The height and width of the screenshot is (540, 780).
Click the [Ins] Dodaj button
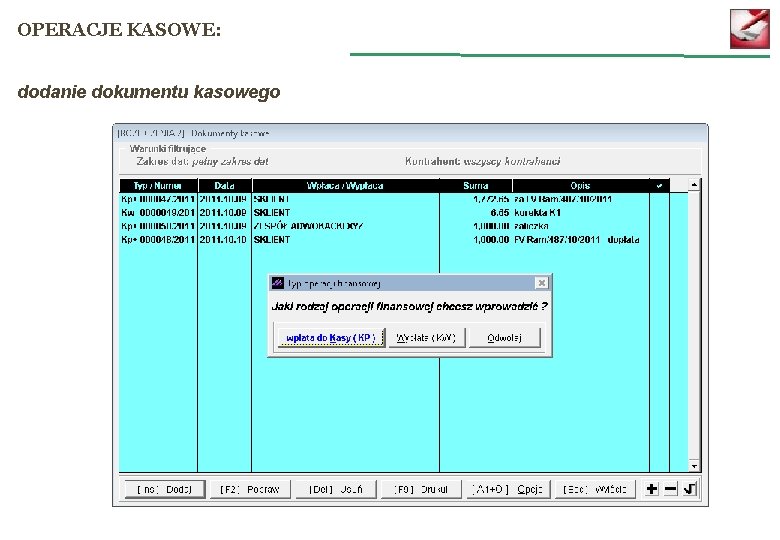(x=164, y=489)
